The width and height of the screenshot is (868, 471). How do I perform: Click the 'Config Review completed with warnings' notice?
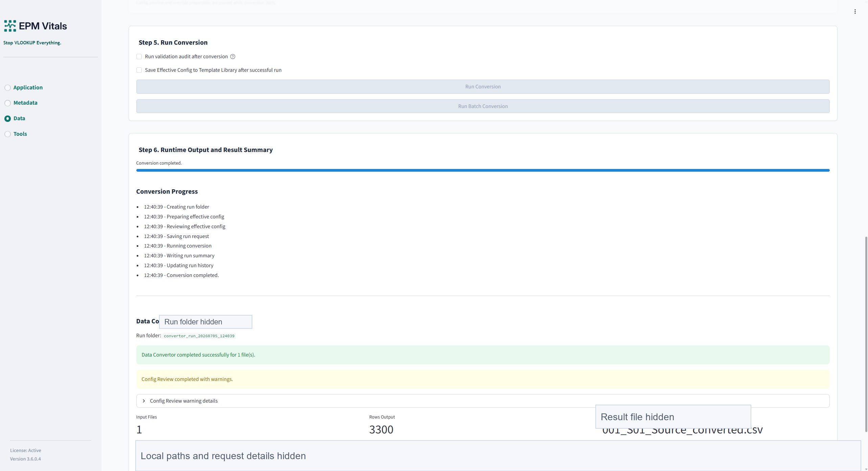pyautogui.click(x=483, y=379)
